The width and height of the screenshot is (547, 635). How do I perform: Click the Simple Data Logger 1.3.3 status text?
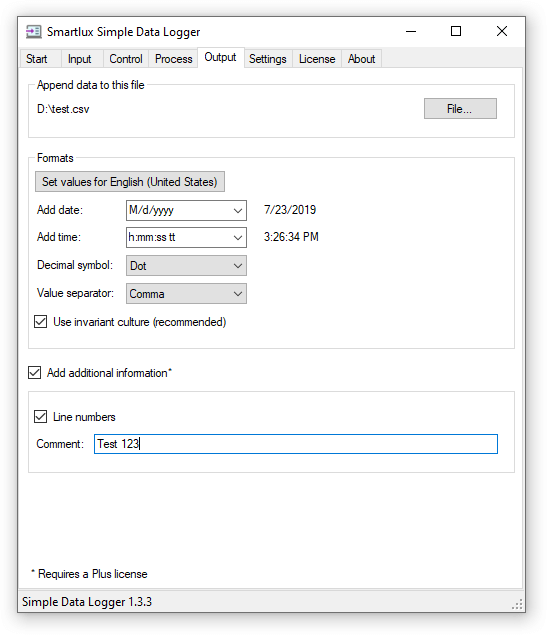coord(87,602)
